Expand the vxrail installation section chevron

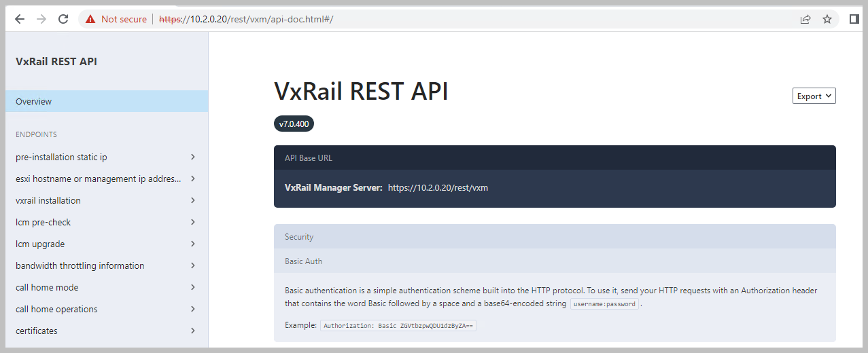coord(193,200)
